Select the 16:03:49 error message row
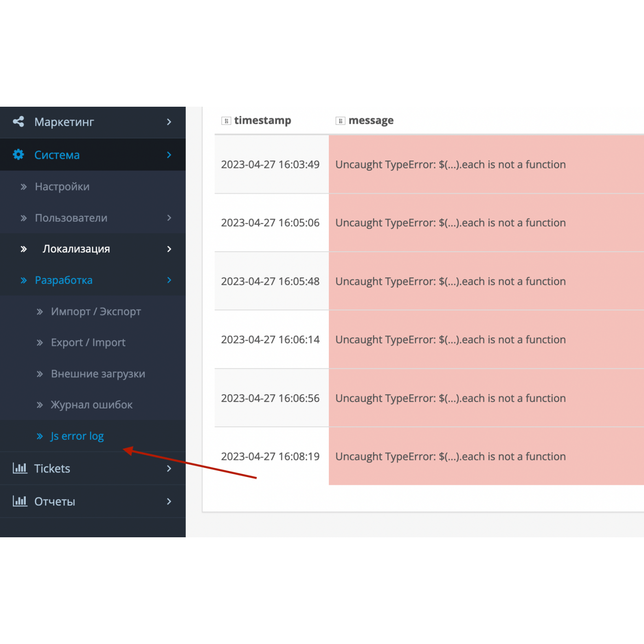 click(450, 165)
